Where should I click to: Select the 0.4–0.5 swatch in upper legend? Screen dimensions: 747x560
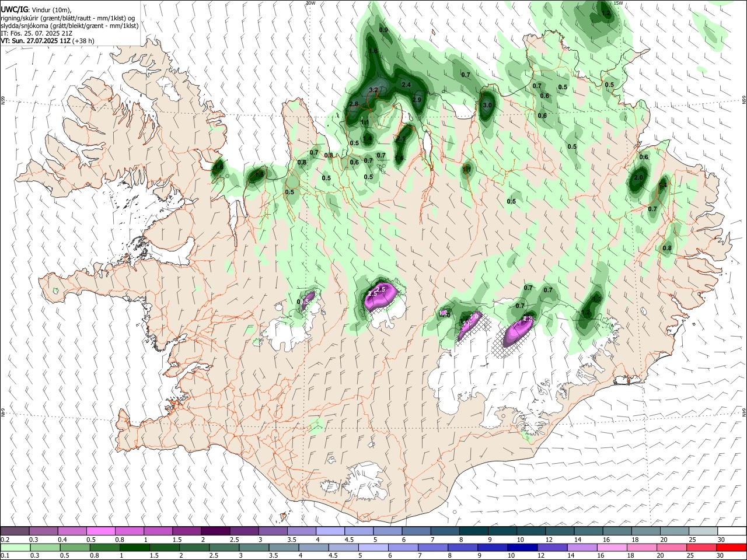pos(72,531)
